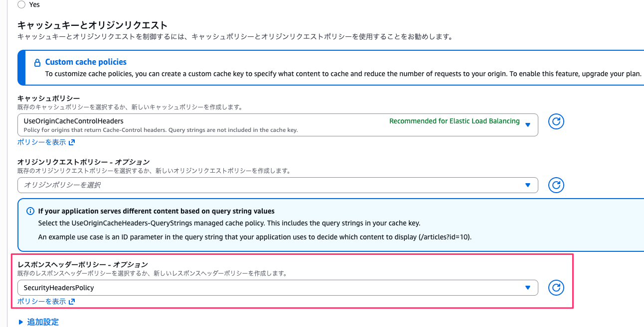Click the Recommended for Elastic Load Balancing label
The width and height of the screenshot is (644, 327).
[x=454, y=121]
